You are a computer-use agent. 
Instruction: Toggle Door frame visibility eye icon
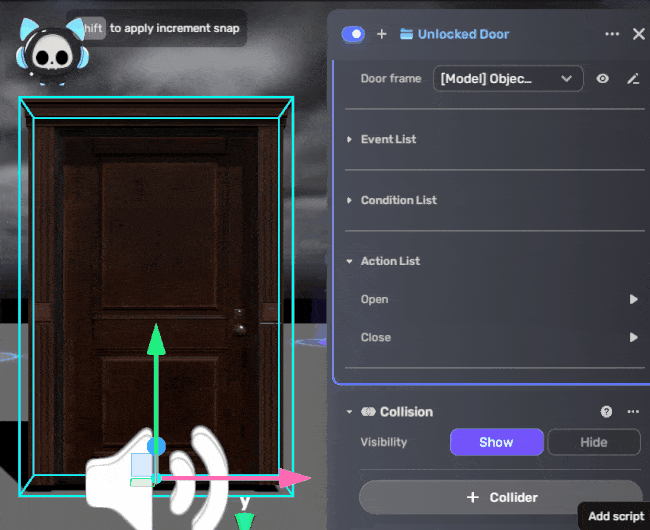603,78
